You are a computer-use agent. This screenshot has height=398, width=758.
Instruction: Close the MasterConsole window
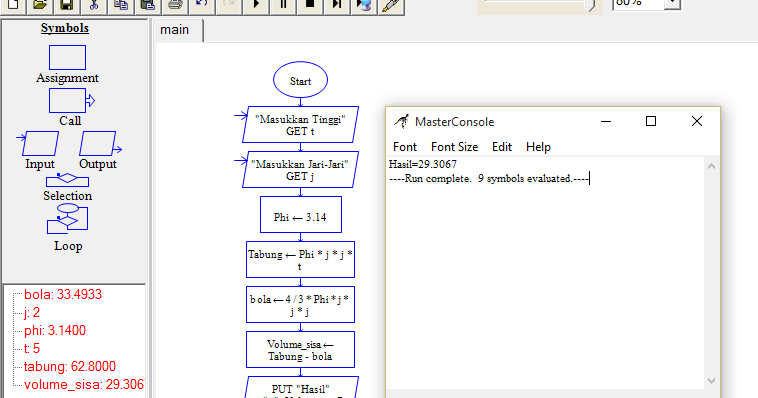tap(697, 121)
